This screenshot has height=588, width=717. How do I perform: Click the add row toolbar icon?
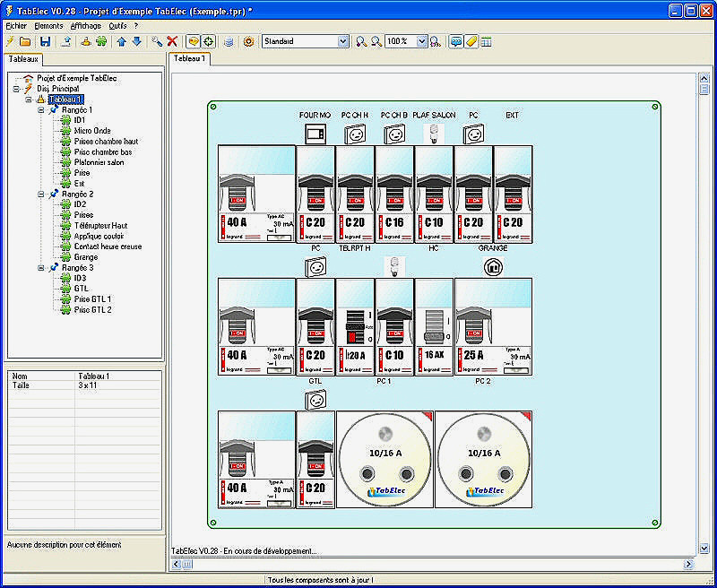pos(86,41)
